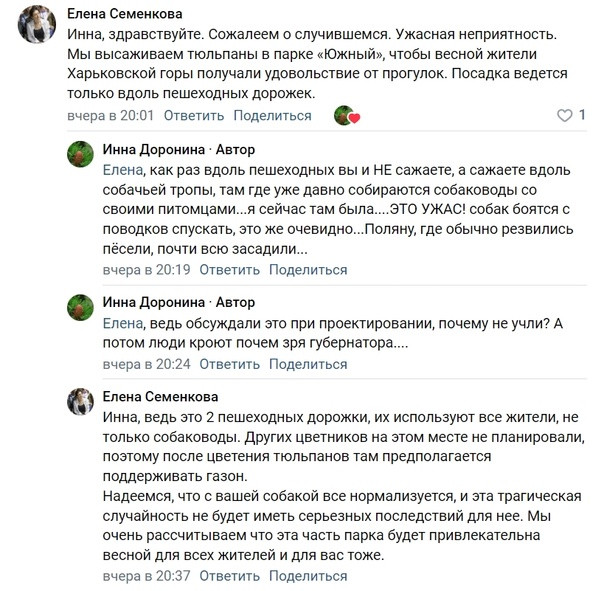Open Елена Семенкова's avatar on the 20:37 reply

[81, 403]
